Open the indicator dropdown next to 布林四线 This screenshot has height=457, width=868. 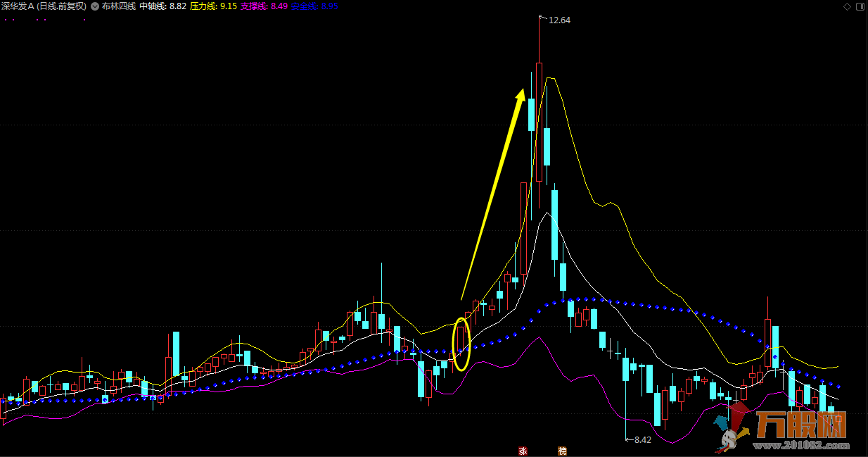click(x=95, y=6)
